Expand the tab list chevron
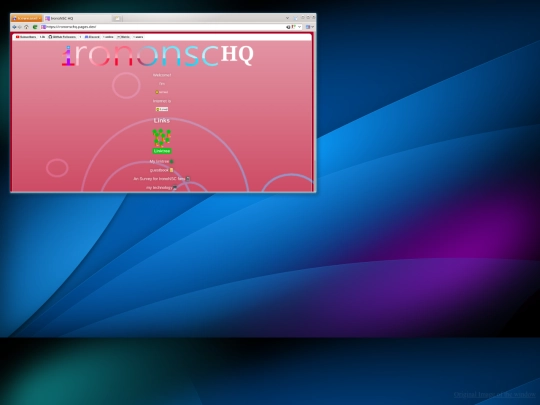The height and width of the screenshot is (405, 540). point(287,18)
